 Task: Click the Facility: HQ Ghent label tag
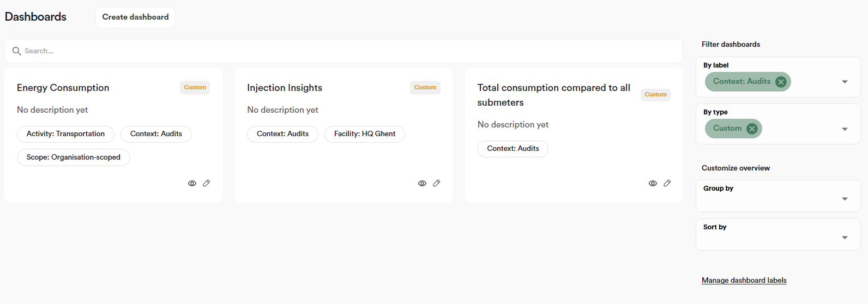[x=364, y=134]
